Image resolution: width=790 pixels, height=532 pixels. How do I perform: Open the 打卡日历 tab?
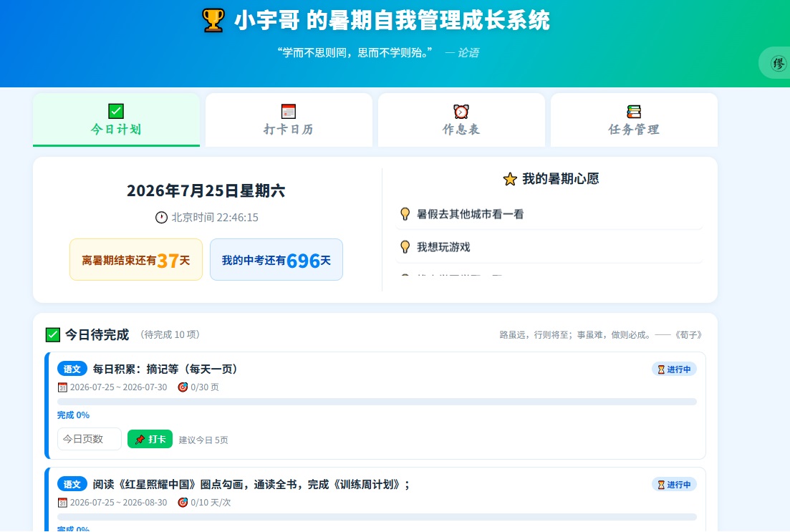[289, 120]
